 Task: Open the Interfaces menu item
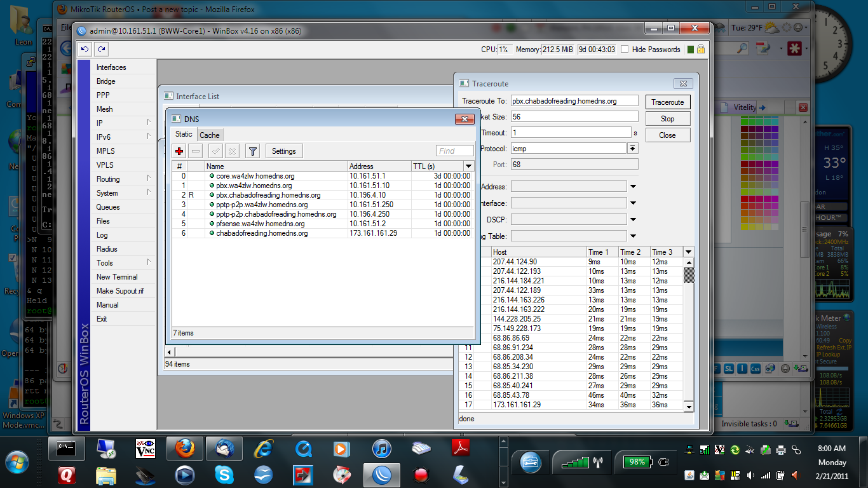point(124,67)
